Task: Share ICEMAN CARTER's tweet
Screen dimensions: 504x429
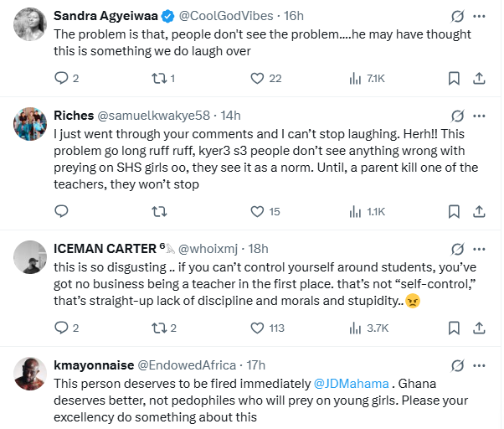Action: click(479, 328)
